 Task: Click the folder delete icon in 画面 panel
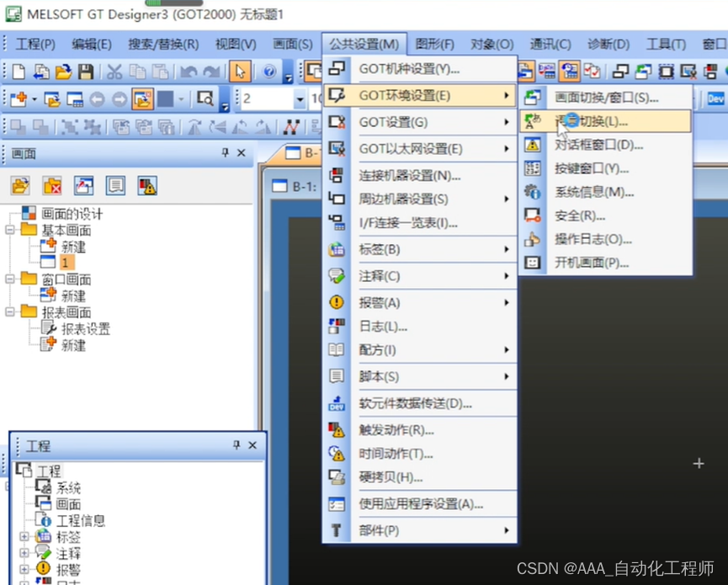(x=52, y=186)
